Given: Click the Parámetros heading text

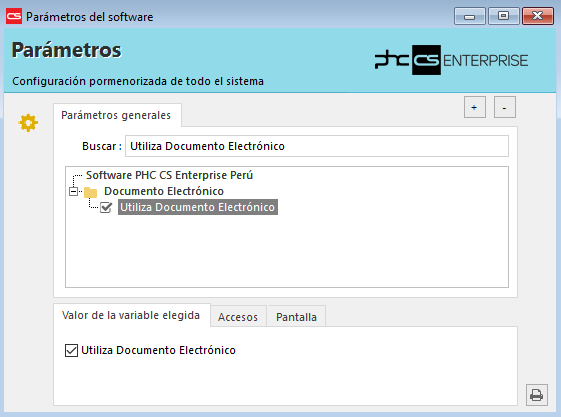Looking at the screenshot, I should point(67,50).
